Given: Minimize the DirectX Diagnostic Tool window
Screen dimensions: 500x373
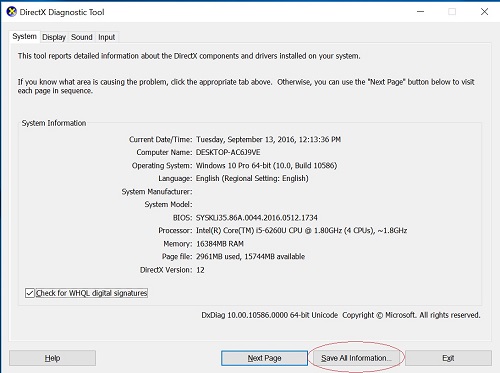Looking at the screenshot, I should pos(421,12).
